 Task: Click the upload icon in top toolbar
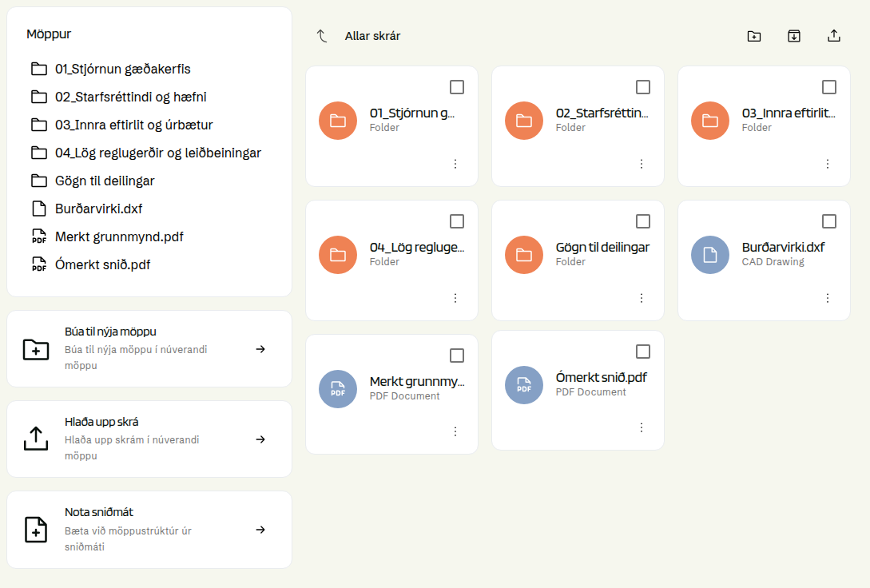pyautogui.click(x=834, y=36)
